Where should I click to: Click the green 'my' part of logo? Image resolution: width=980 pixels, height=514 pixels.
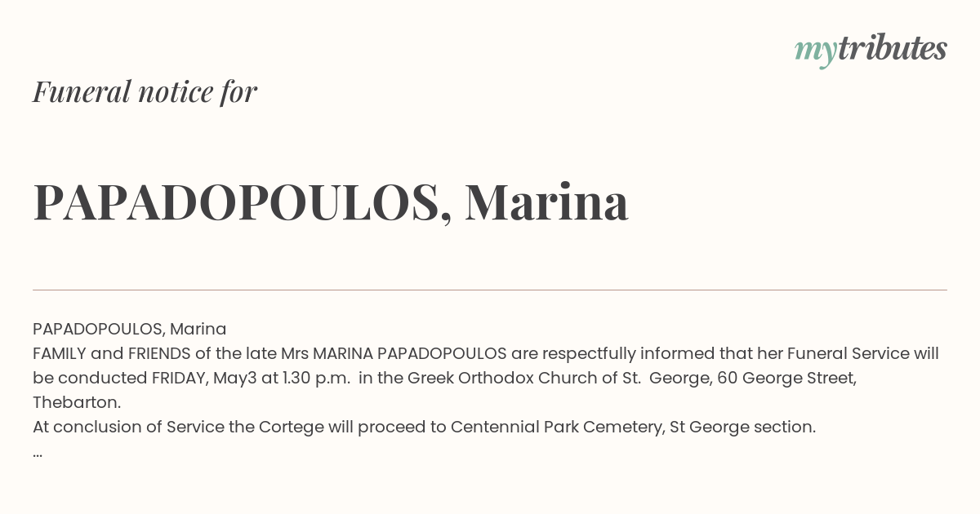point(815,52)
